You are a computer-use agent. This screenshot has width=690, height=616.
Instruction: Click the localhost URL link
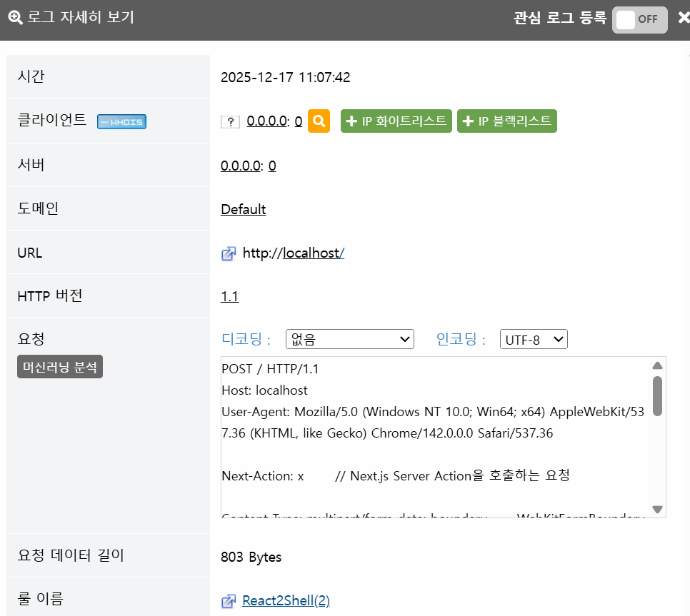313,253
